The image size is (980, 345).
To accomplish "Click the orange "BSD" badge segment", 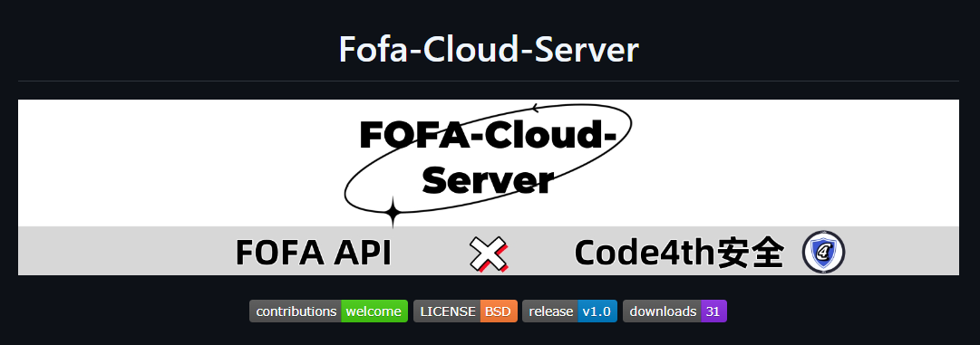I will (499, 311).
